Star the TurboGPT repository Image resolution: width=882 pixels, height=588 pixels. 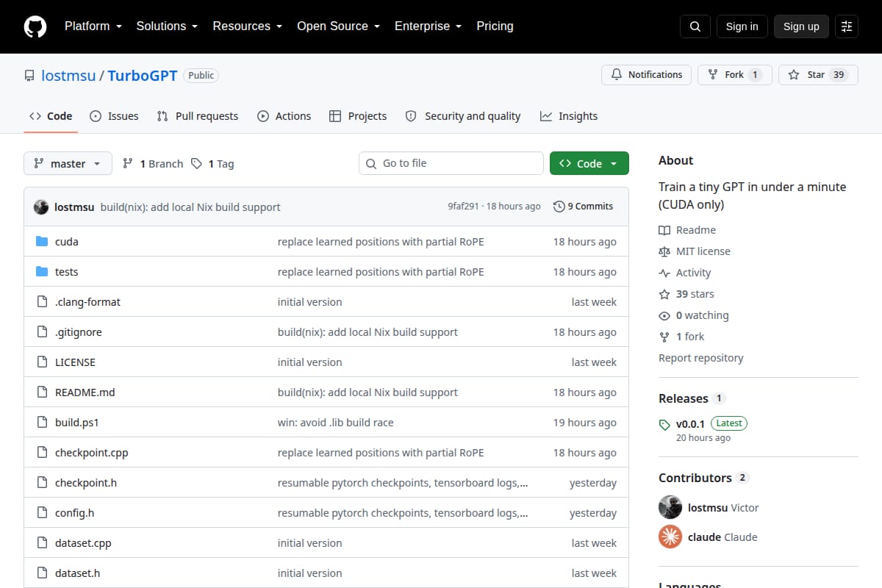pyautogui.click(x=818, y=75)
